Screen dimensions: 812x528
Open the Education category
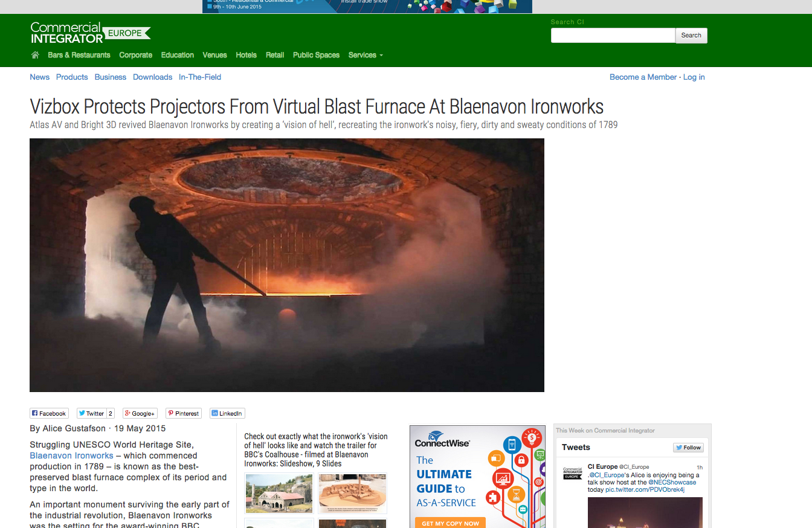178,55
